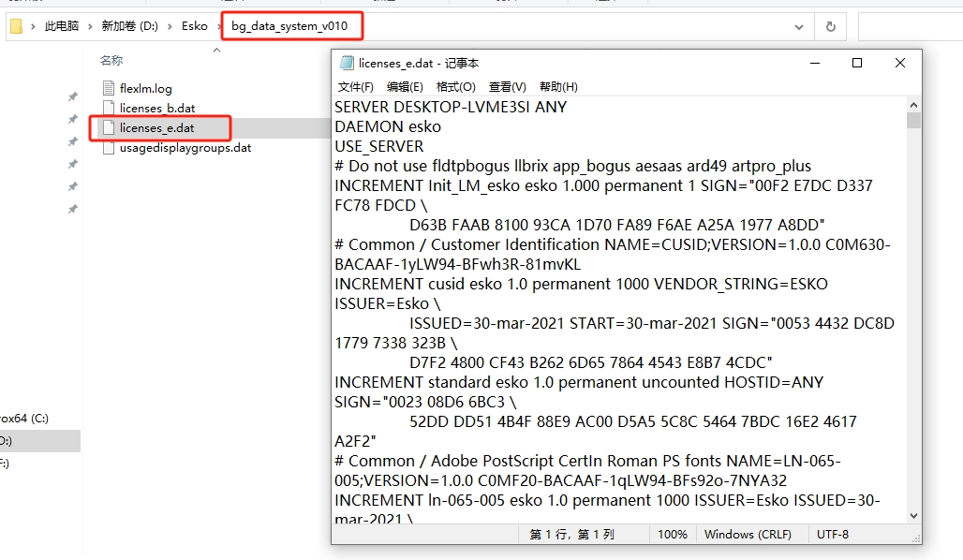
Task: Click the chevron after Esko in path
Action: 218,26
